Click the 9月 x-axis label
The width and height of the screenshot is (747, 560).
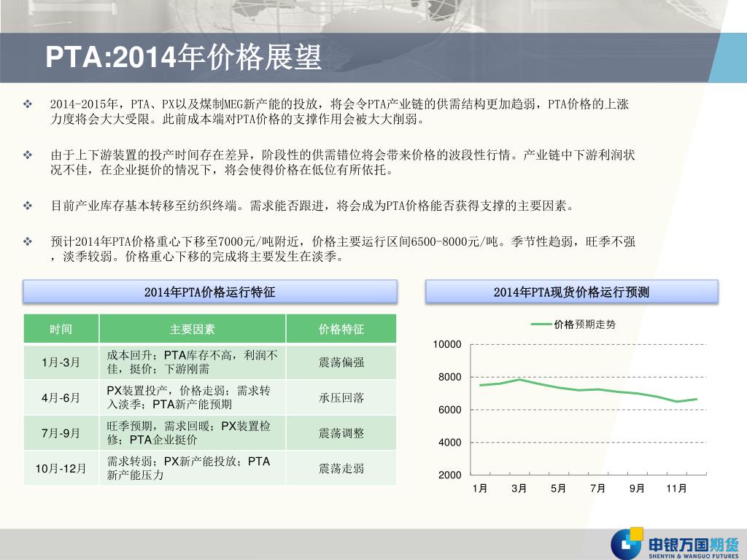tap(637, 489)
